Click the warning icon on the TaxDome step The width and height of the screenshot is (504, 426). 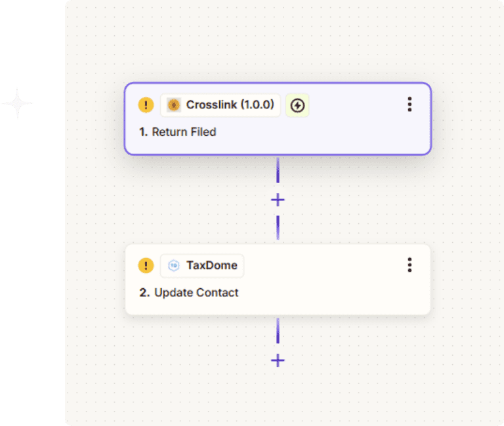tap(145, 266)
